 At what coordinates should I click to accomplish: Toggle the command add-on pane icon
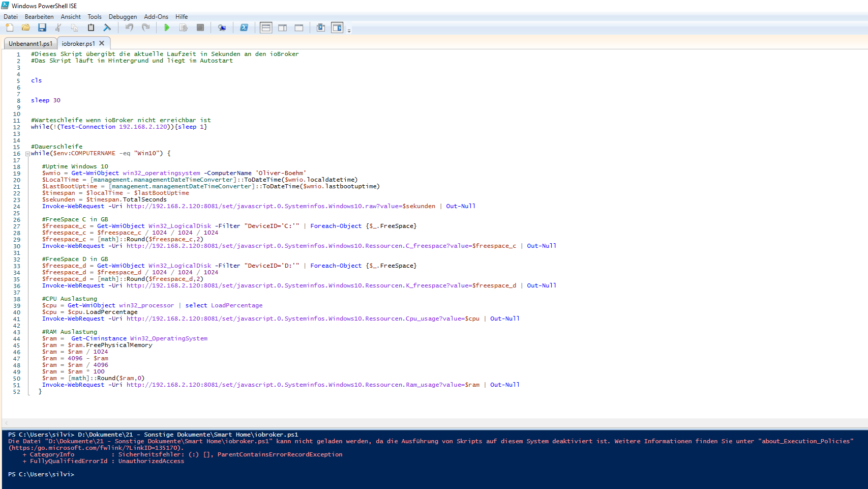[x=337, y=27]
